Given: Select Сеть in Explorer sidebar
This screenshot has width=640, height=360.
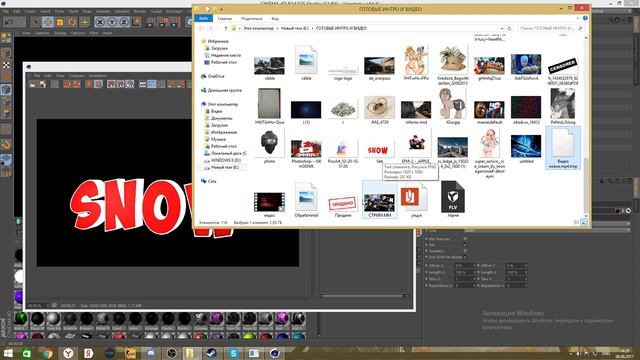Looking at the screenshot, I should pyautogui.click(x=212, y=181).
